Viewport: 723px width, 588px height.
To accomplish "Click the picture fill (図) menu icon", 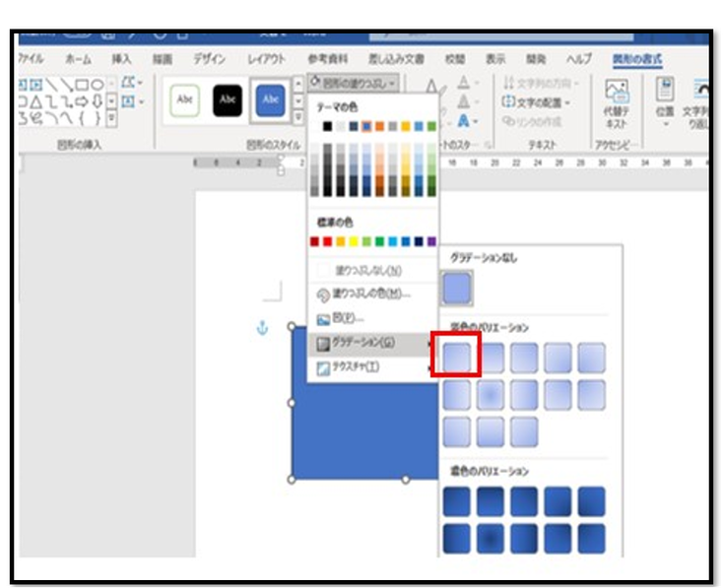I will [323, 319].
